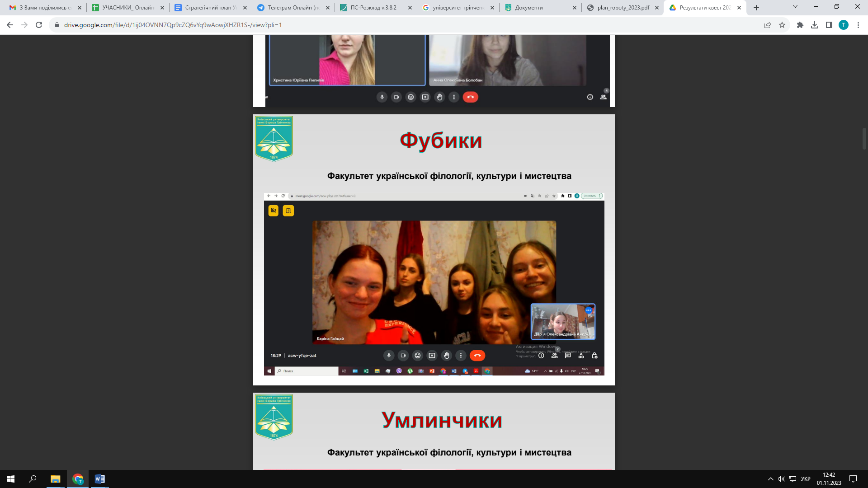Screen dimensions: 868x488
Task: Switch to the УЧАСНИКИ_Онлайн tab
Action: [127, 8]
